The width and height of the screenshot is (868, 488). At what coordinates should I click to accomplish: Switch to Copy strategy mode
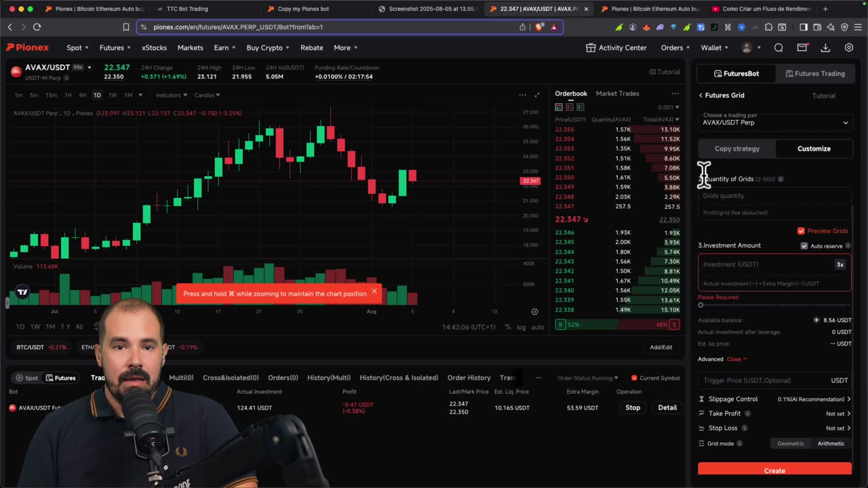pos(737,148)
